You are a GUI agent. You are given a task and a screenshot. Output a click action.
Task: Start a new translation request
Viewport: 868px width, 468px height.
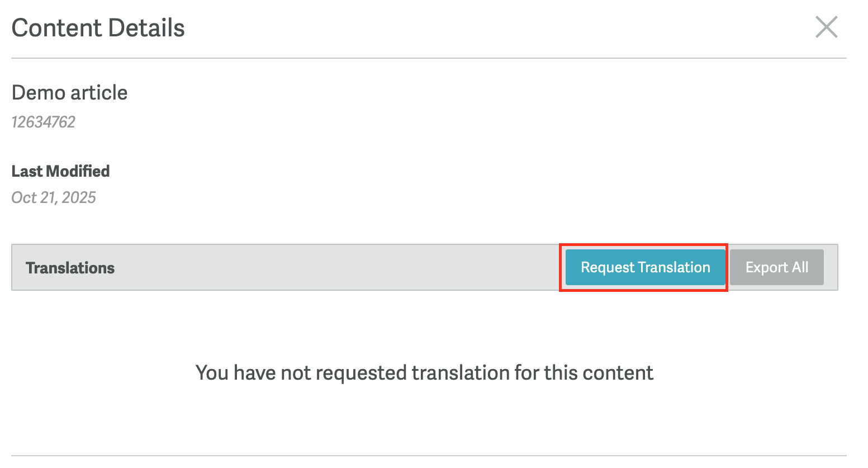coord(645,267)
